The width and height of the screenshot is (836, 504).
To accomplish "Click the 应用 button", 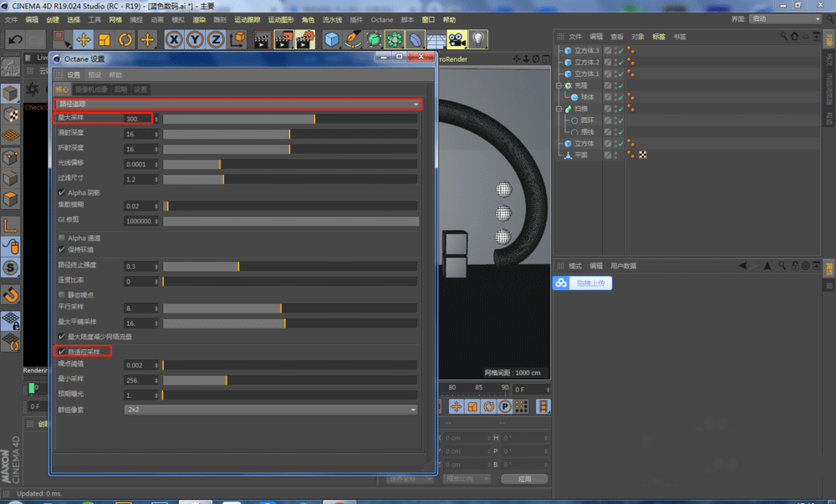I will tap(524, 479).
